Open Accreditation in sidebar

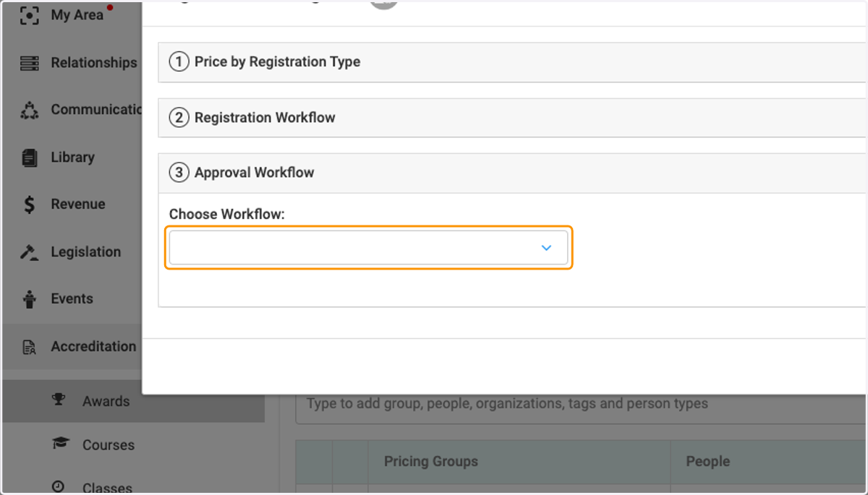pos(93,347)
